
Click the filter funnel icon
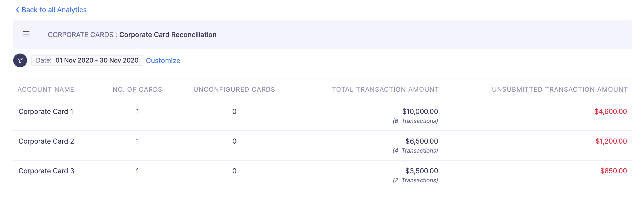(x=20, y=60)
